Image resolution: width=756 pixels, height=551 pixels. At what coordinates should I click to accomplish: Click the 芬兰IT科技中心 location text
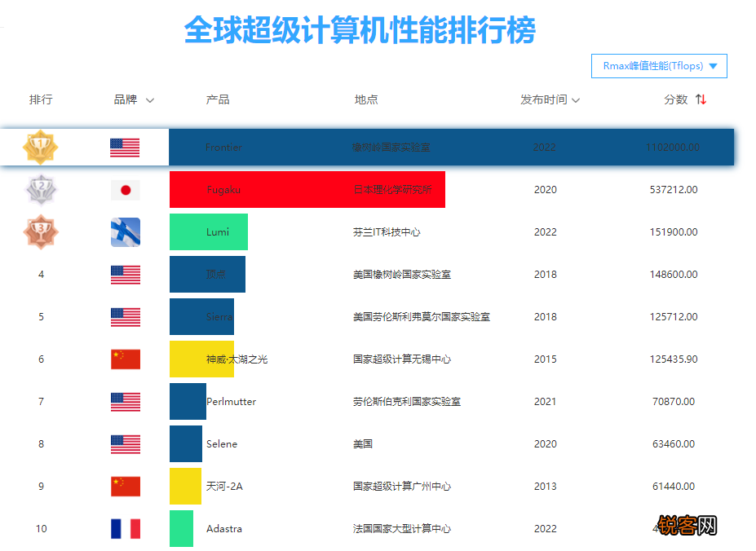pos(387,231)
